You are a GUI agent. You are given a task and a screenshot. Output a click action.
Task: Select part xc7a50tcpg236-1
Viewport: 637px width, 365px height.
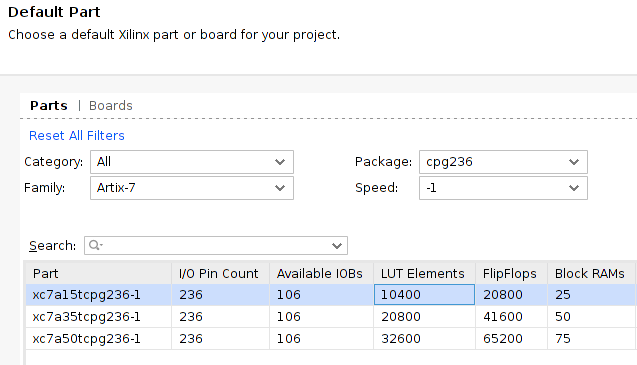pyautogui.click(x=99, y=339)
